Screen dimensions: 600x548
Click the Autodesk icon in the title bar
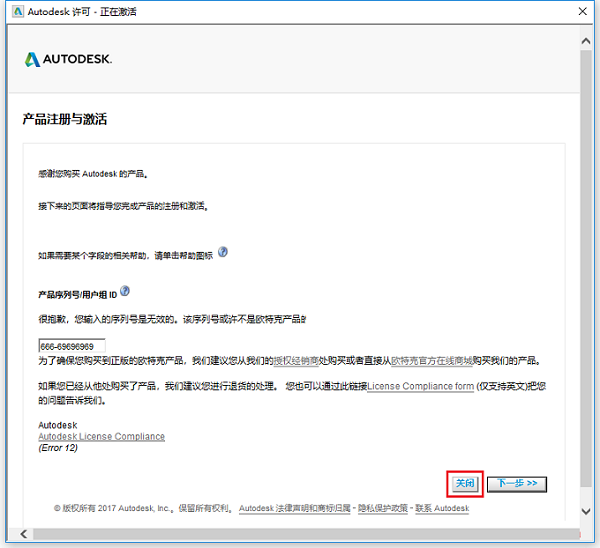pos(18,11)
